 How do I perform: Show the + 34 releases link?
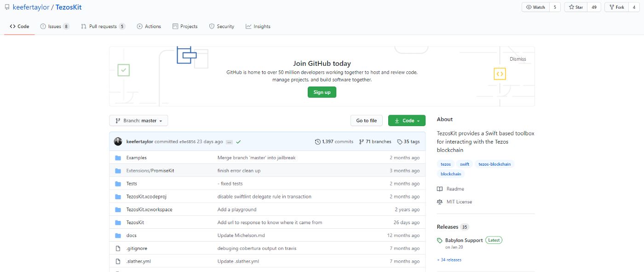(449, 260)
